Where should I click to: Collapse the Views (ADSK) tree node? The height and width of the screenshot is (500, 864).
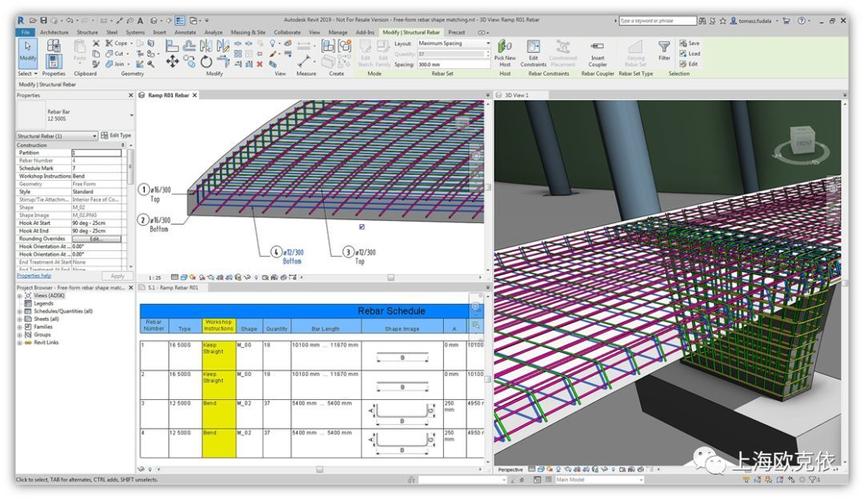click(19, 295)
